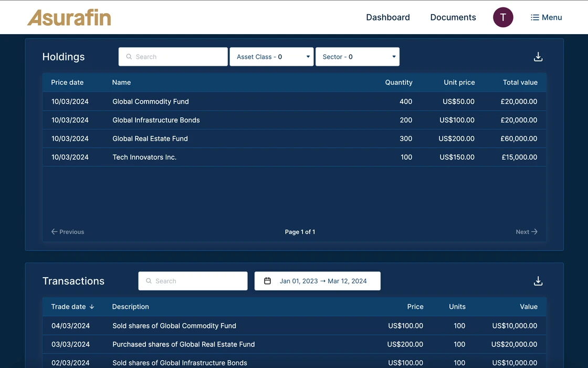Sort holdings by Name column
Viewport: 588px width, 368px height.
click(x=121, y=82)
